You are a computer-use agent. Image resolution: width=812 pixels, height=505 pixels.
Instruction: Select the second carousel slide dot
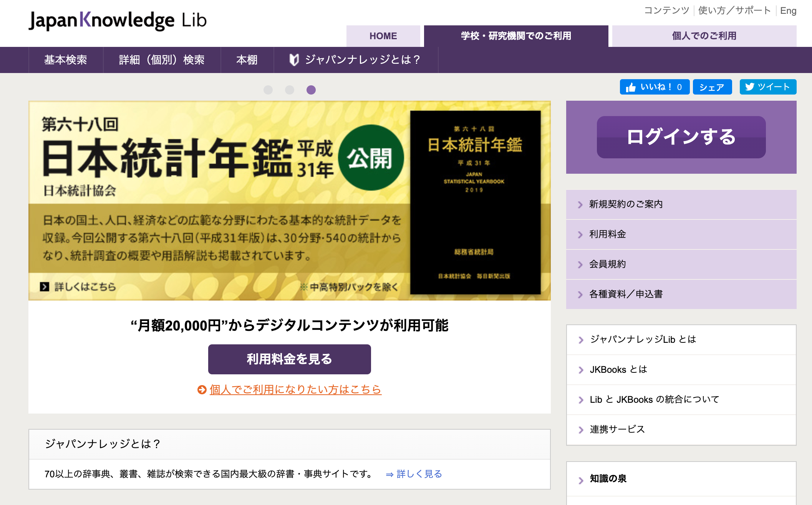pyautogui.click(x=290, y=90)
